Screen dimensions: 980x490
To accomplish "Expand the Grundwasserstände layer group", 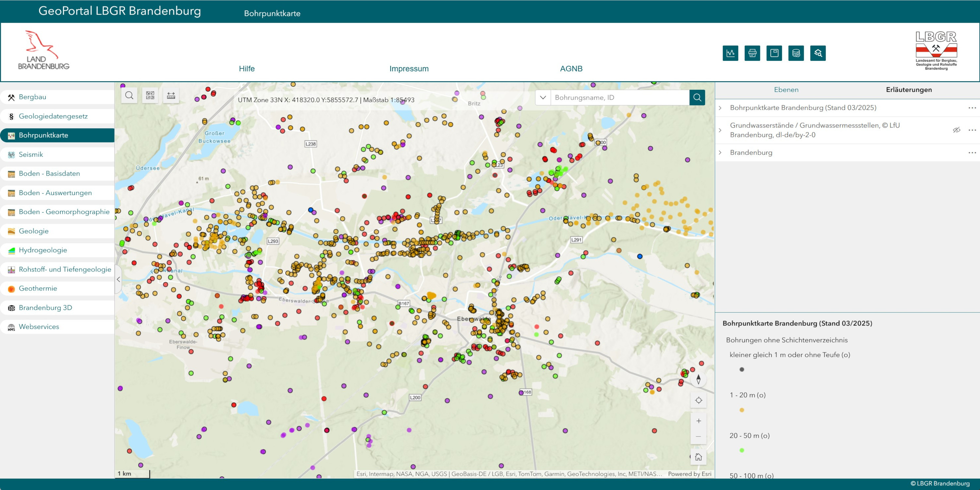I will click(720, 130).
